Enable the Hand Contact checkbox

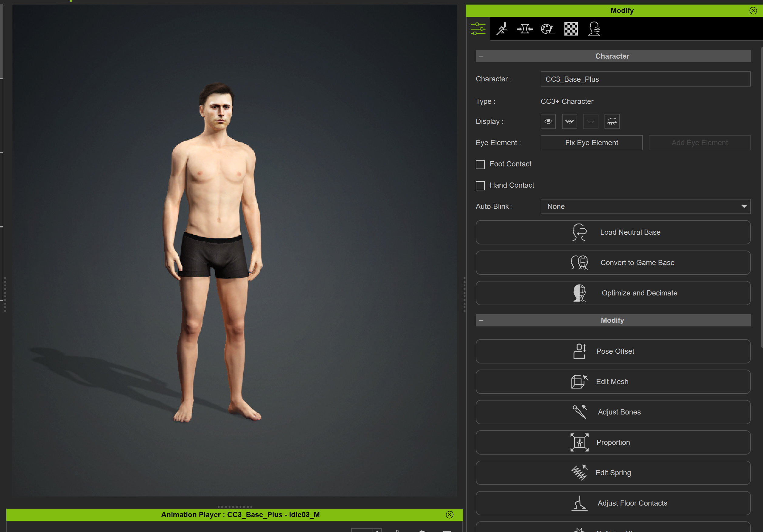480,186
